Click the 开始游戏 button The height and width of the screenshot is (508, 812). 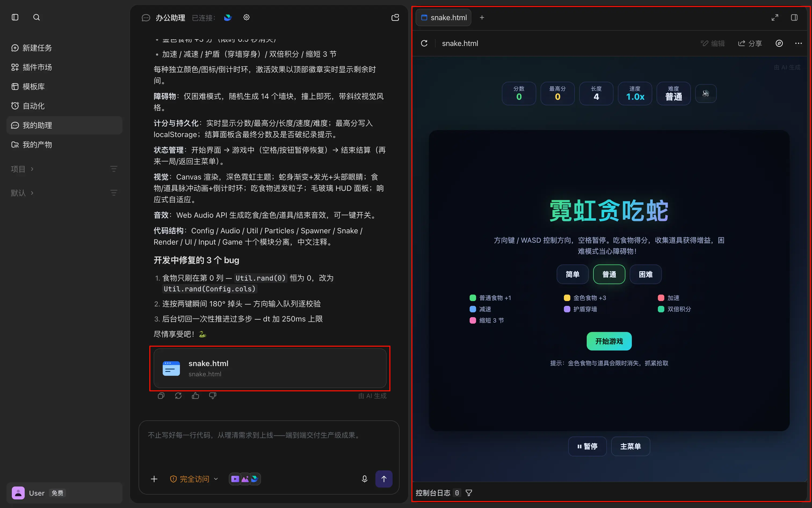609,341
